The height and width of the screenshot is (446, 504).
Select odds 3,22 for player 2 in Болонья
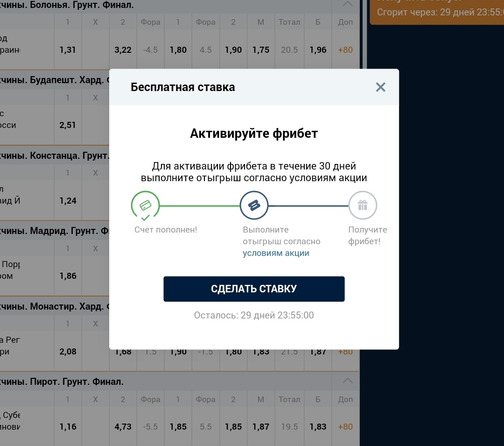[x=123, y=50]
